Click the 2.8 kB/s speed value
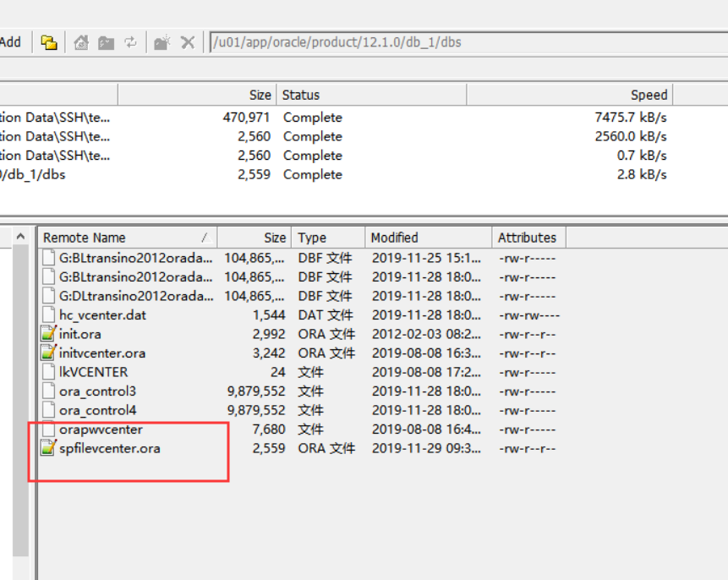Image resolution: width=728 pixels, height=580 pixels. (642, 175)
